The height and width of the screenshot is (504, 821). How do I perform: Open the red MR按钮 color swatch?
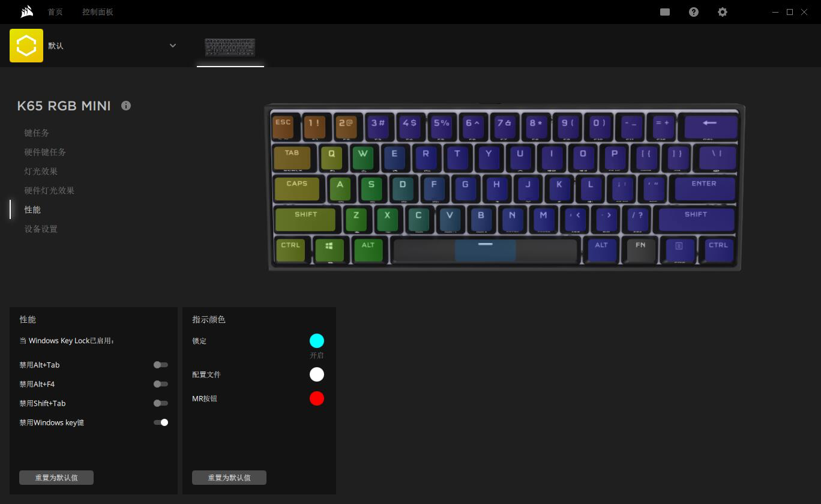click(x=317, y=398)
